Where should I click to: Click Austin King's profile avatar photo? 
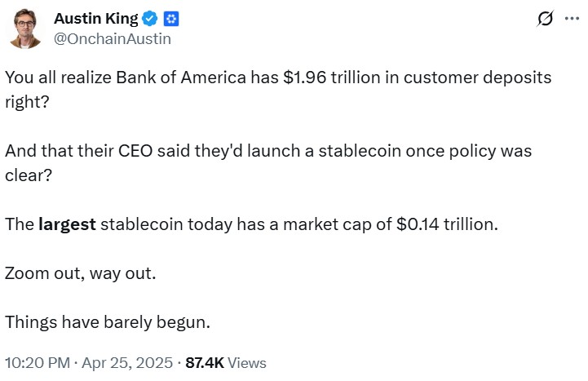29,29
